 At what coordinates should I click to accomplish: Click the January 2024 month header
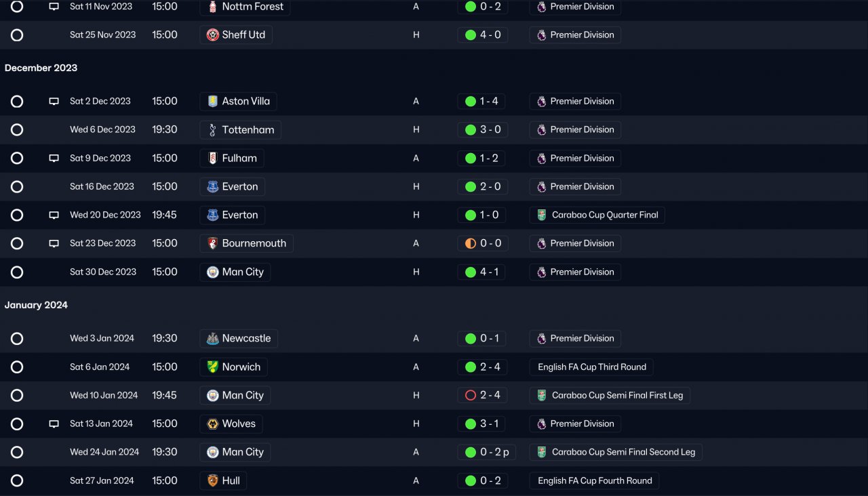pyautogui.click(x=36, y=306)
